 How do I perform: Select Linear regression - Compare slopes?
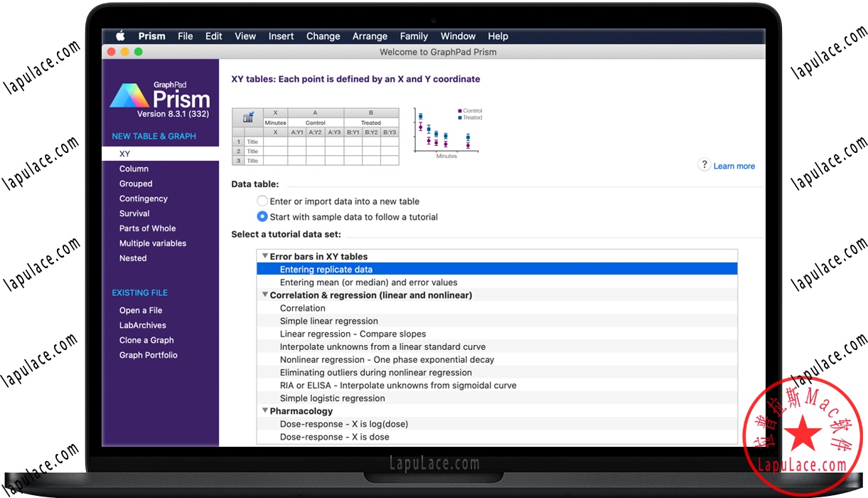pos(497,334)
